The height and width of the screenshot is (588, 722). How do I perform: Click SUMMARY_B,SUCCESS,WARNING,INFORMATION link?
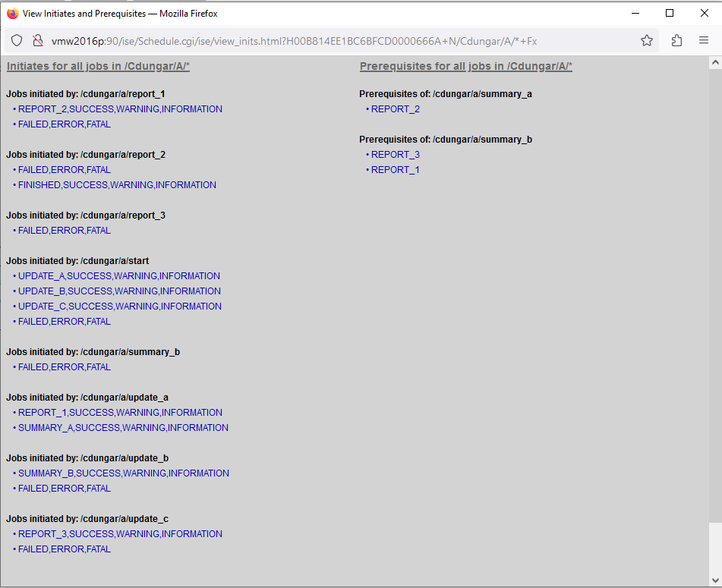coord(124,473)
